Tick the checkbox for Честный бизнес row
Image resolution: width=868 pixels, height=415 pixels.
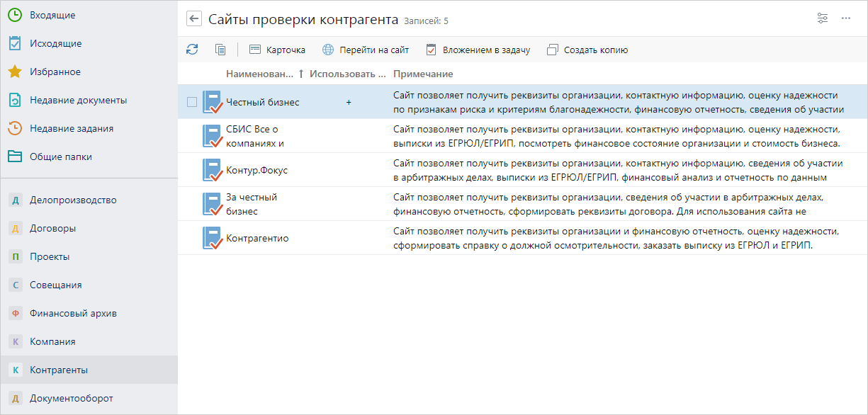(x=192, y=102)
